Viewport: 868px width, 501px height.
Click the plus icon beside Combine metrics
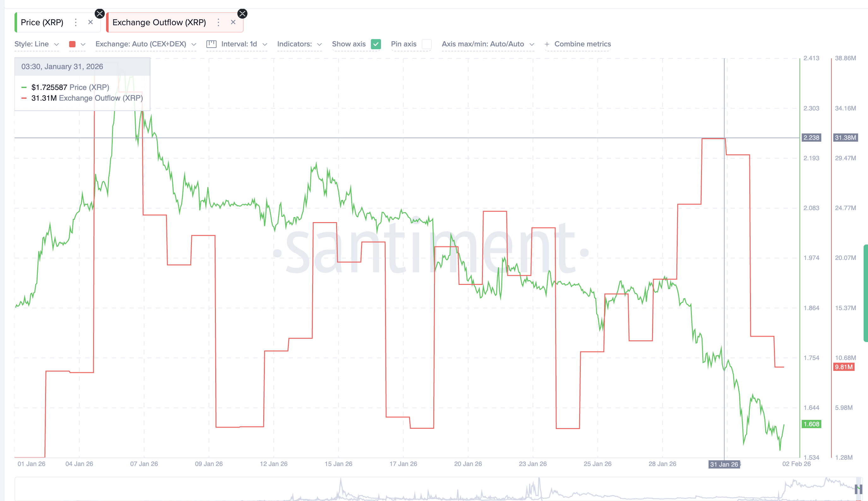(x=547, y=44)
